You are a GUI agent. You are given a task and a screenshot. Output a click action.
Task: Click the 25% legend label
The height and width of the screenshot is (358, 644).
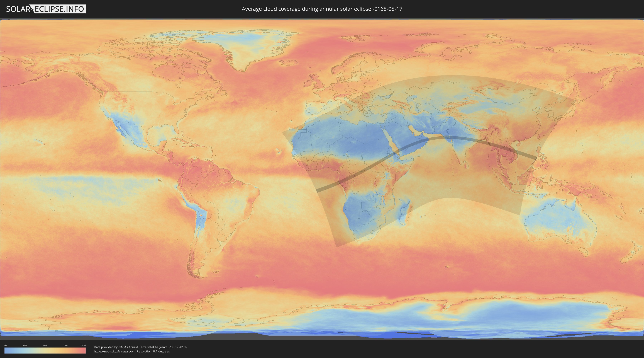click(x=25, y=345)
